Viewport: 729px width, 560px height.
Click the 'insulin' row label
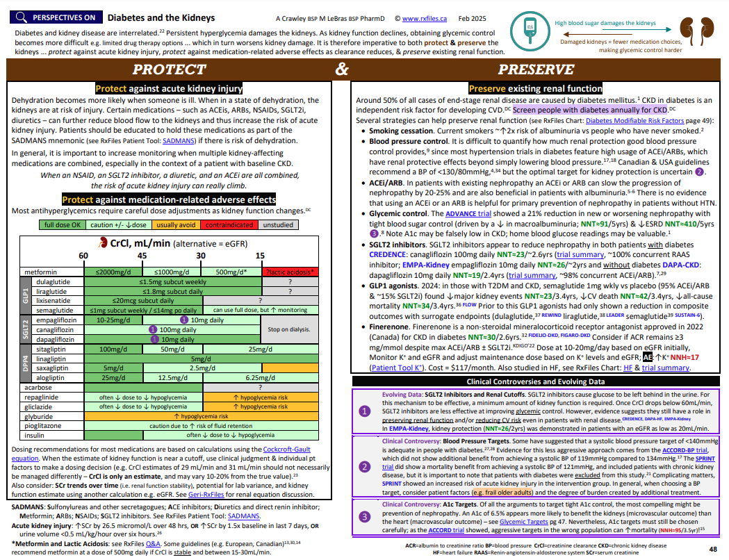[x=35, y=436]
